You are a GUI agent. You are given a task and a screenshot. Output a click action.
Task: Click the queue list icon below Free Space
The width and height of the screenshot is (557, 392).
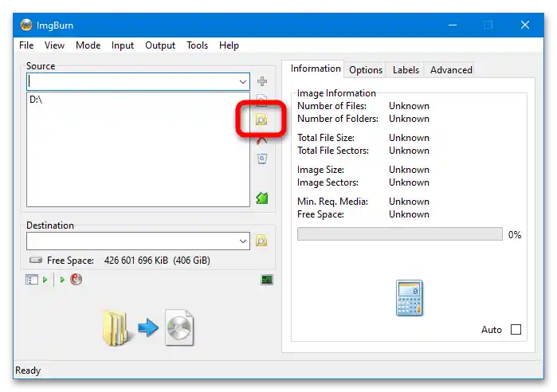pos(32,280)
